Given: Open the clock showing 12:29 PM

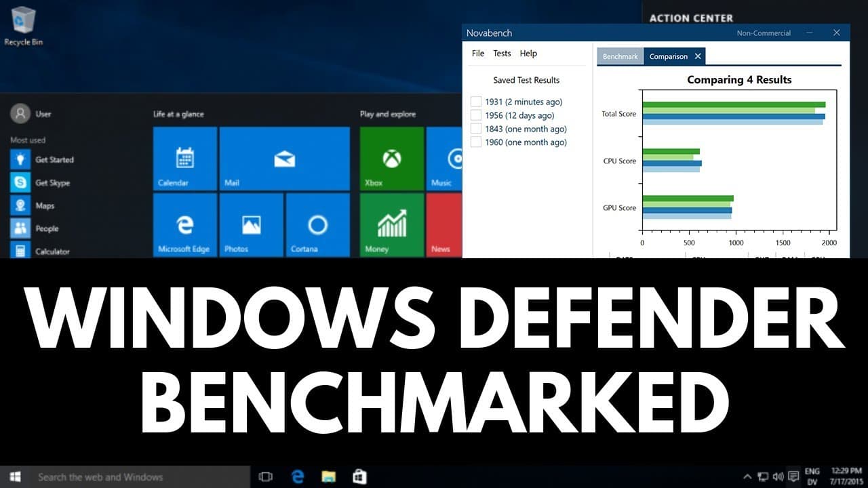Looking at the screenshot, I should pyautogui.click(x=845, y=476).
